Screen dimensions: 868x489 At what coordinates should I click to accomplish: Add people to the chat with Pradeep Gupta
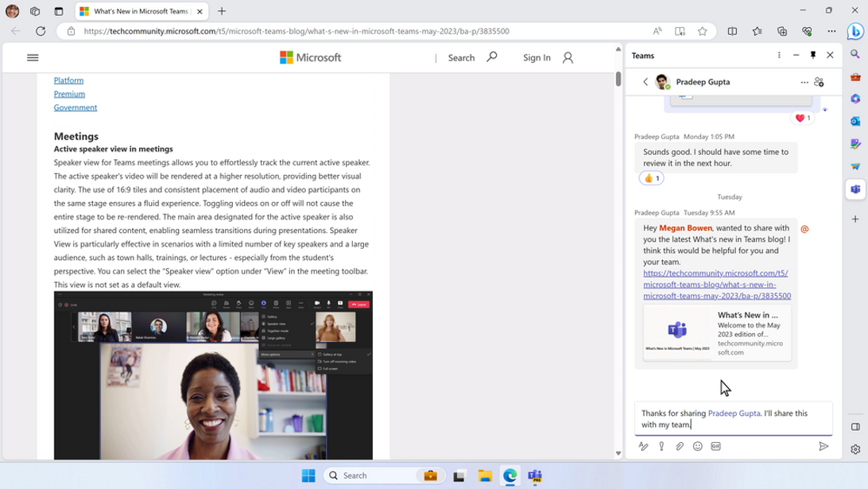pyautogui.click(x=820, y=82)
